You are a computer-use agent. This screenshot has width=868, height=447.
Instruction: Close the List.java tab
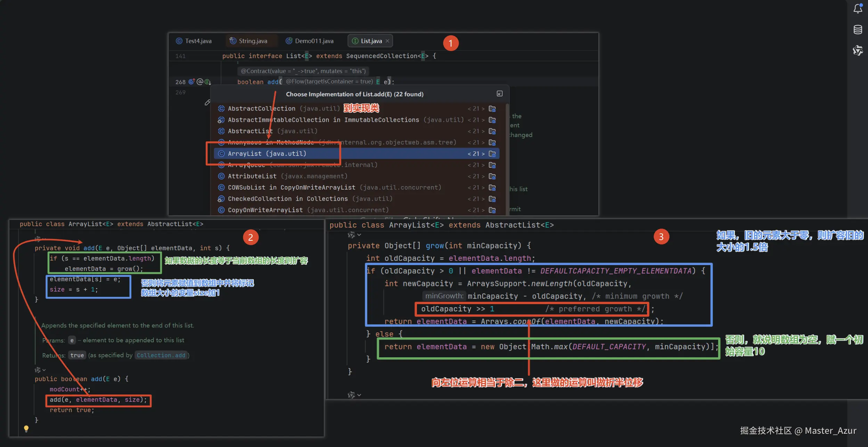pyautogui.click(x=387, y=41)
